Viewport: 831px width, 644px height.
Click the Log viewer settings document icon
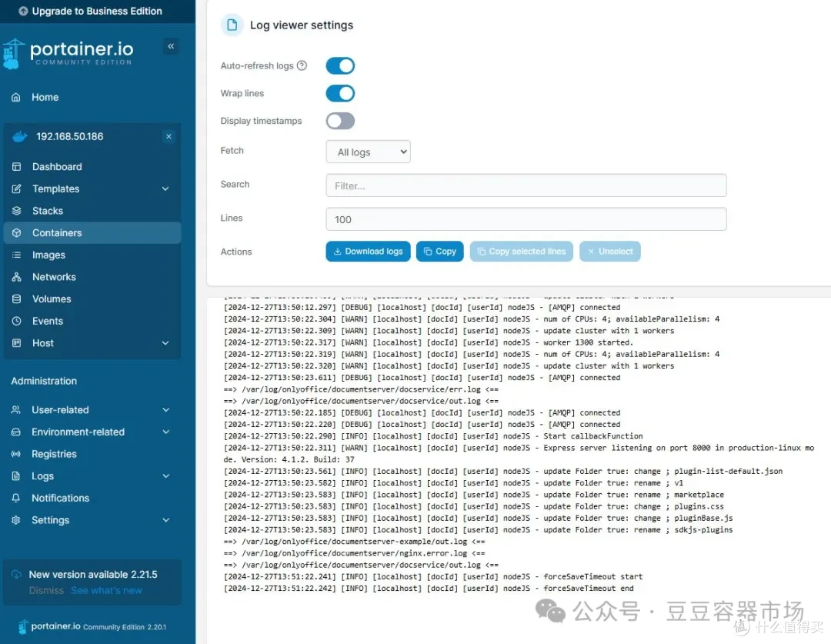(232, 25)
